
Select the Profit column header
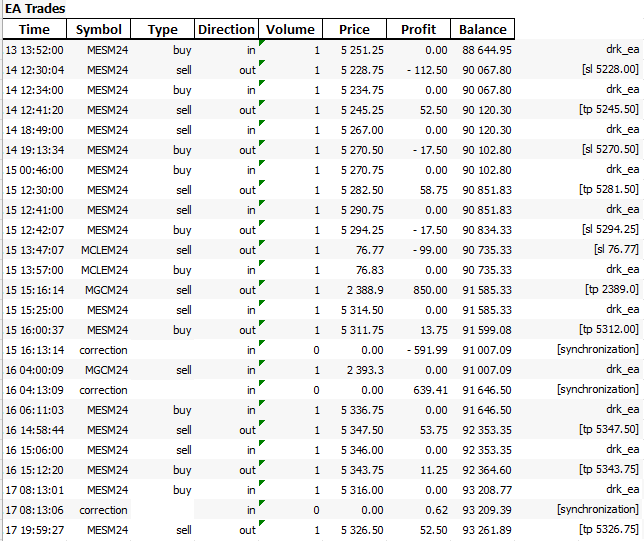[x=419, y=29]
